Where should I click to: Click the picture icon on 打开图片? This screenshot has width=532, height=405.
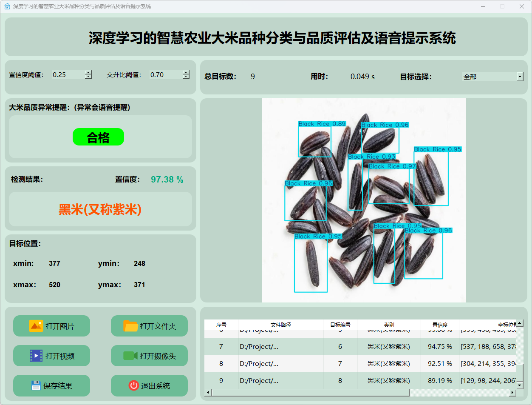coord(36,326)
